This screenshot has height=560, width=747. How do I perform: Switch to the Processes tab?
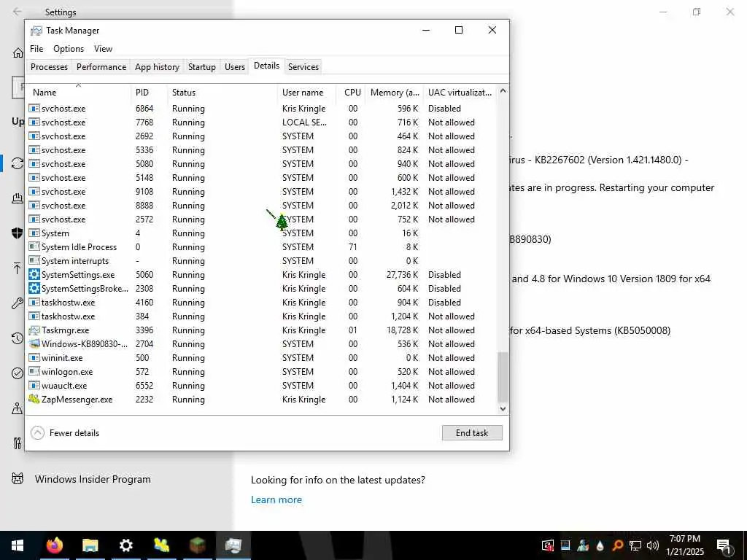click(49, 66)
